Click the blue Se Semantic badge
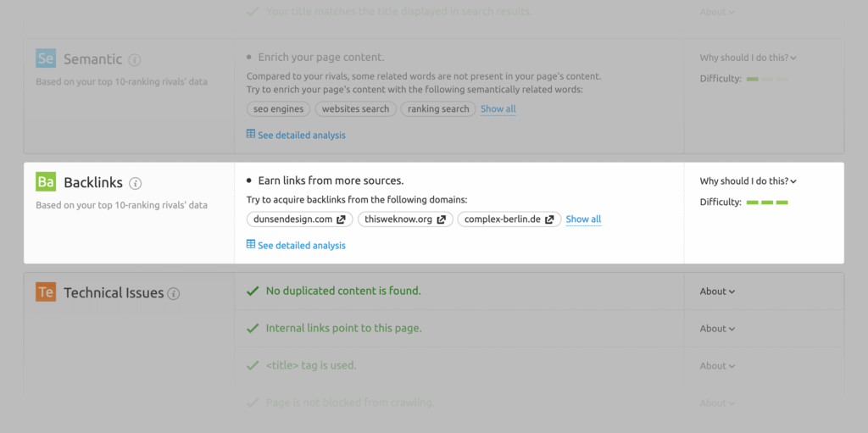The image size is (868, 433). pyautogui.click(x=46, y=59)
